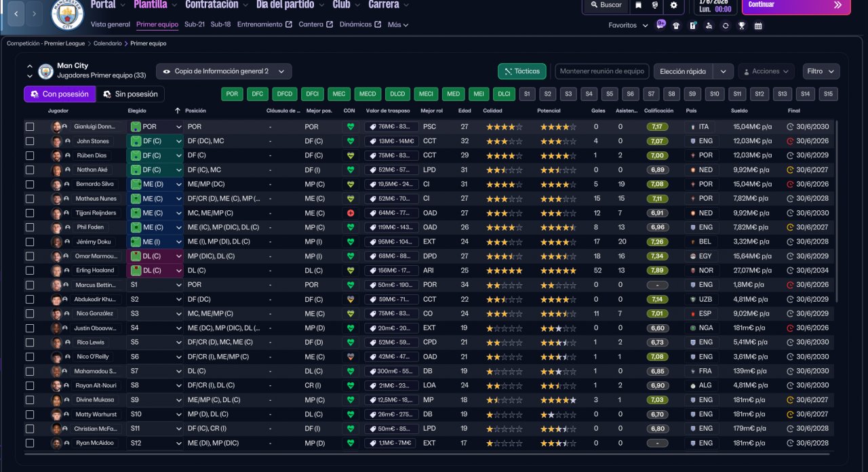Click Nico O'Reilly's condition heart icon
The height and width of the screenshot is (472, 868).
click(x=351, y=356)
